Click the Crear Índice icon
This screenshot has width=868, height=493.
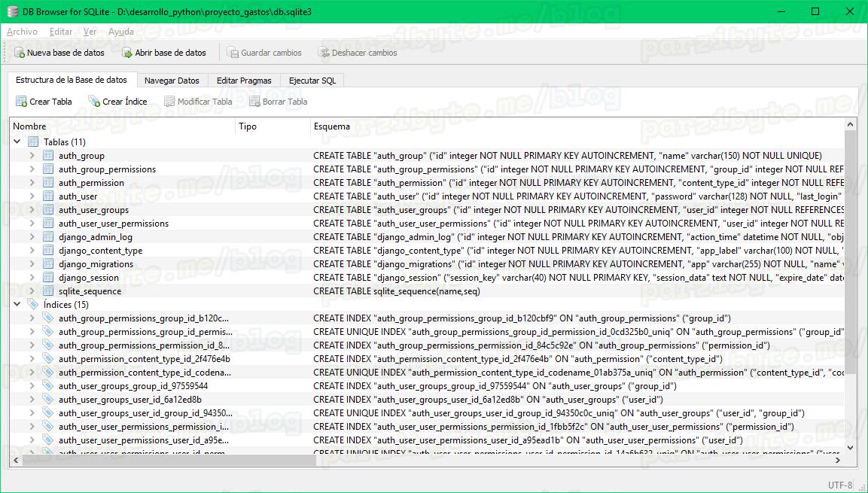94,102
